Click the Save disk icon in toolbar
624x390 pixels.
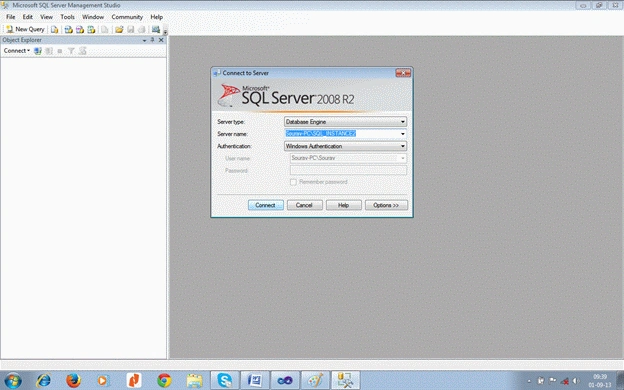(130, 29)
